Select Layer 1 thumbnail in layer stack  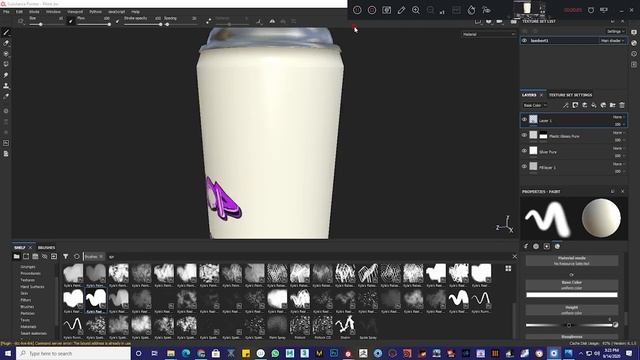(533, 119)
